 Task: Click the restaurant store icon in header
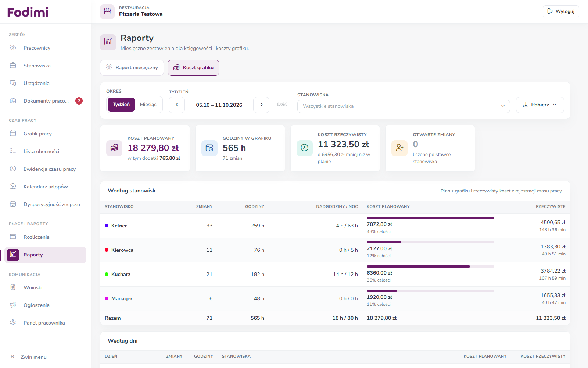[107, 11]
